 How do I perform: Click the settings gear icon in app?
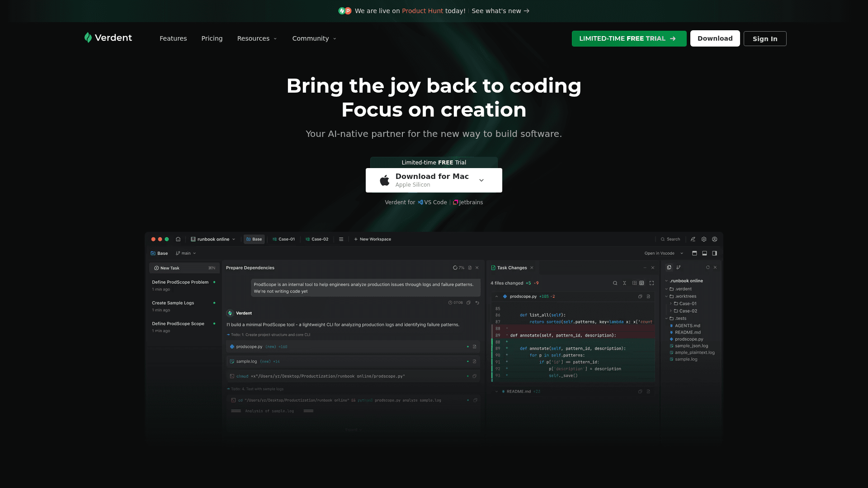[x=704, y=239]
